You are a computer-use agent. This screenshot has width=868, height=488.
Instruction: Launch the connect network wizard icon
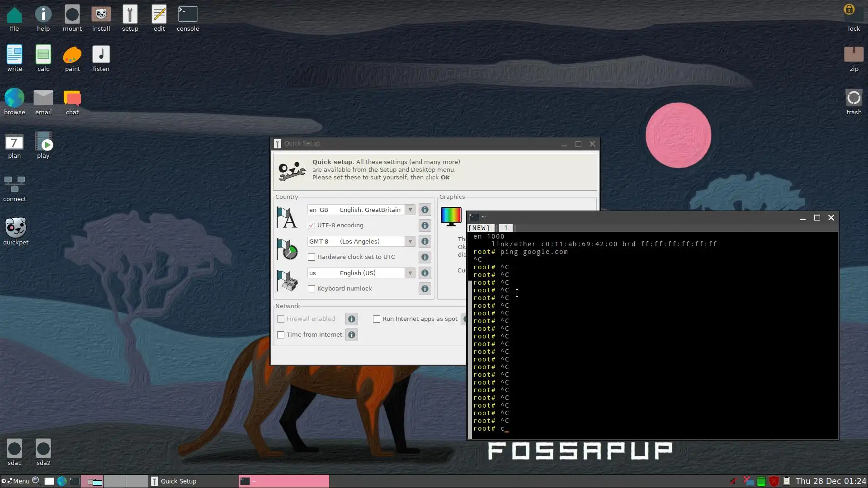(14, 184)
